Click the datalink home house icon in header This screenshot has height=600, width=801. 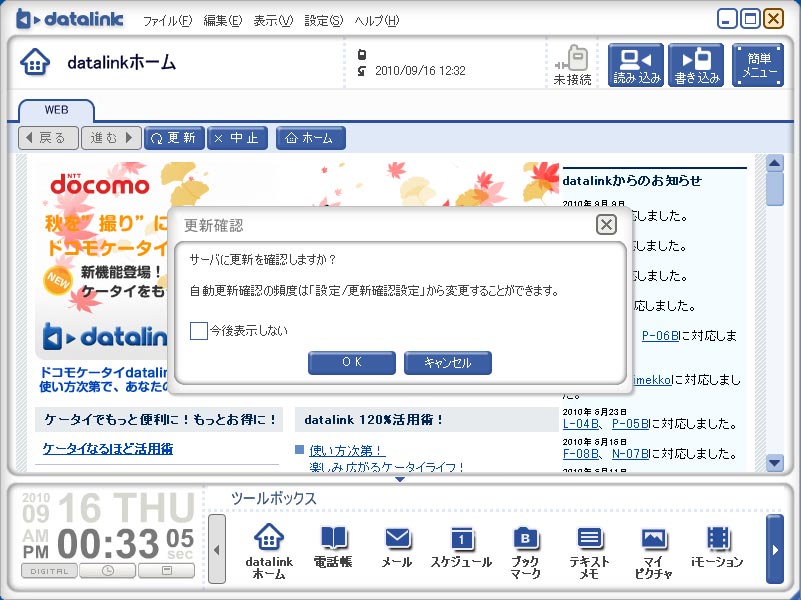[x=35, y=62]
